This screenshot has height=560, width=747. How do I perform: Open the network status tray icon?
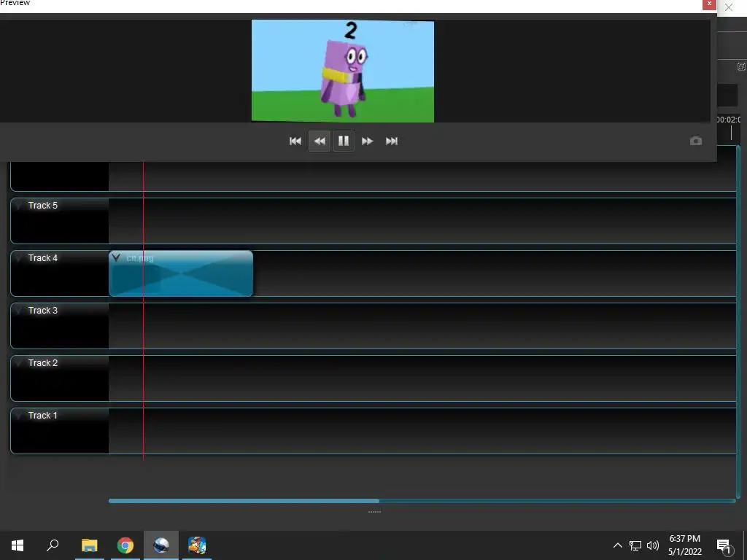pos(635,545)
